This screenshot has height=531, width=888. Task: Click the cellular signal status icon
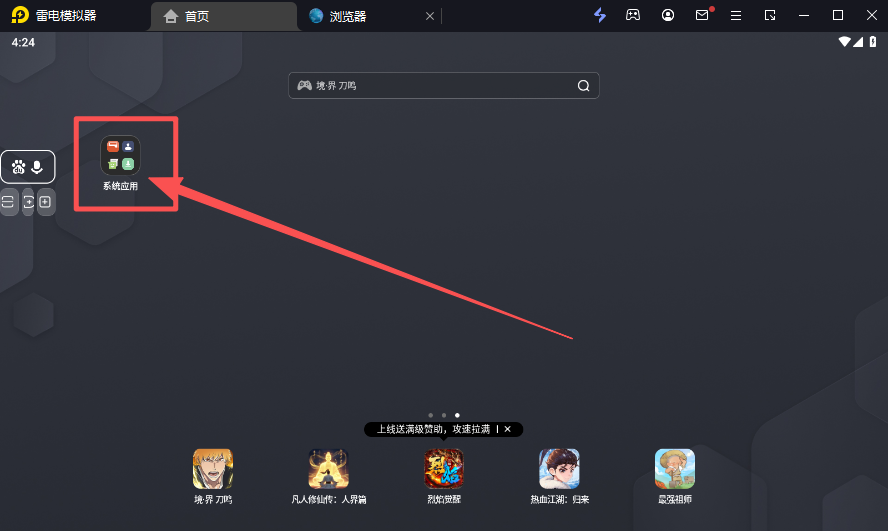(858, 42)
